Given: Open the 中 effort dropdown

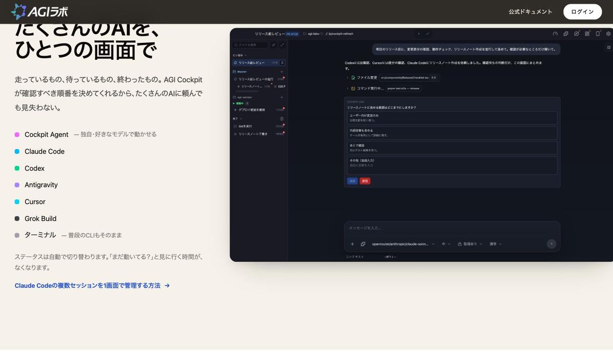Looking at the screenshot, I should coord(446,244).
